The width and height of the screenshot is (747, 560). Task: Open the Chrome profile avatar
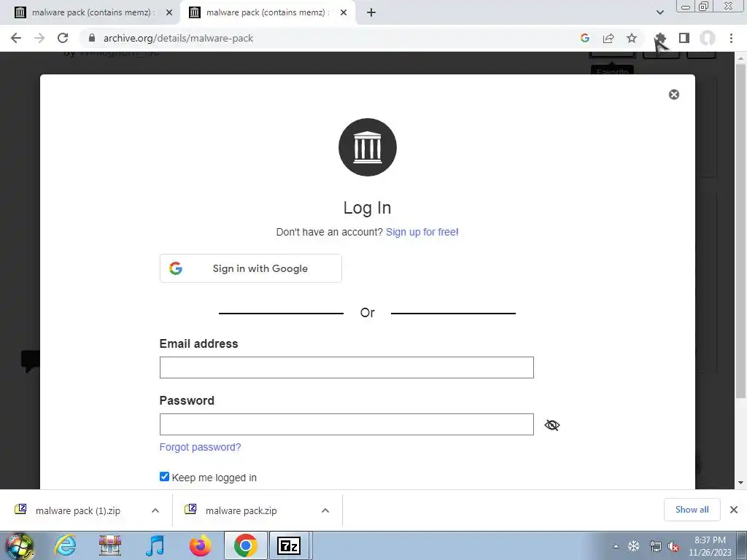[x=708, y=38]
